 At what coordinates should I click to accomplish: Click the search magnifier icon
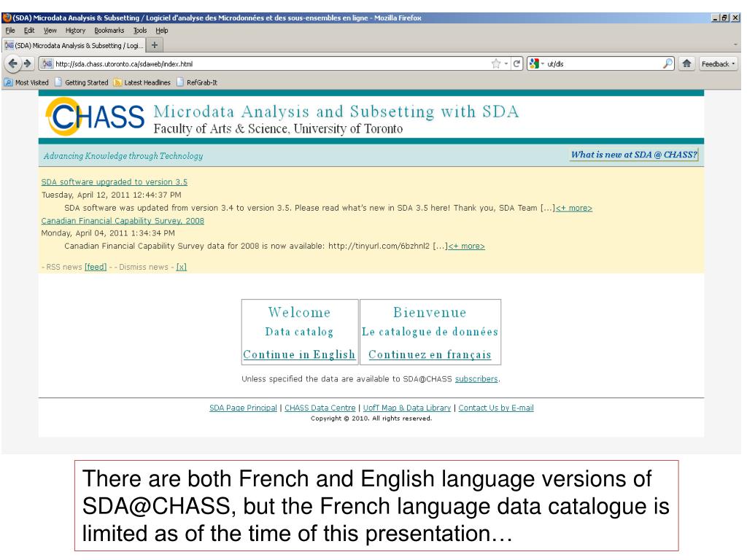click(x=667, y=63)
